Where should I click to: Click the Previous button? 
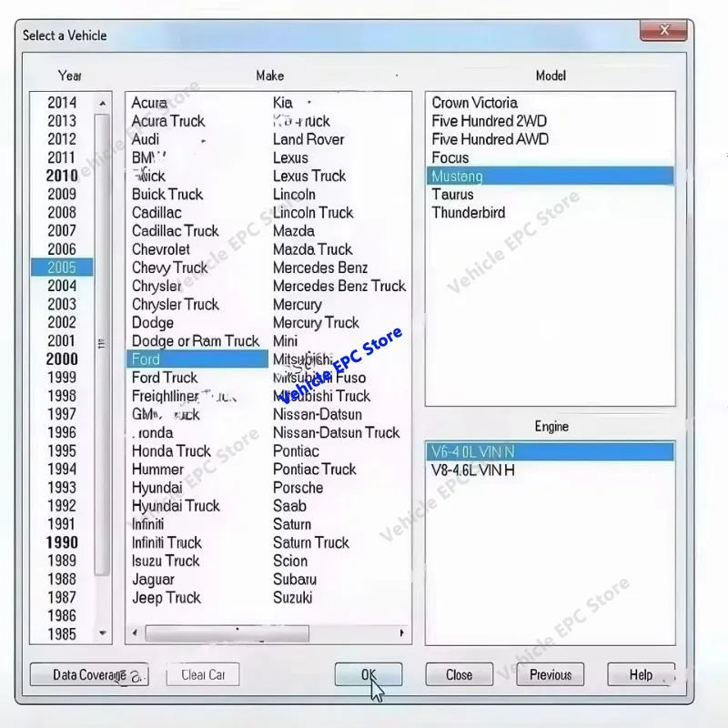pos(551,674)
